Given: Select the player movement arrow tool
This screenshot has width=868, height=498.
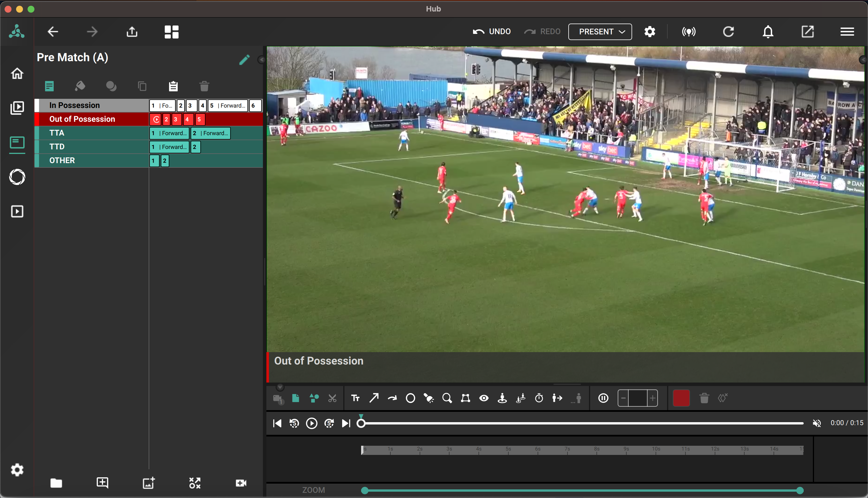Looking at the screenshot, I should click(x=557, y=398).
